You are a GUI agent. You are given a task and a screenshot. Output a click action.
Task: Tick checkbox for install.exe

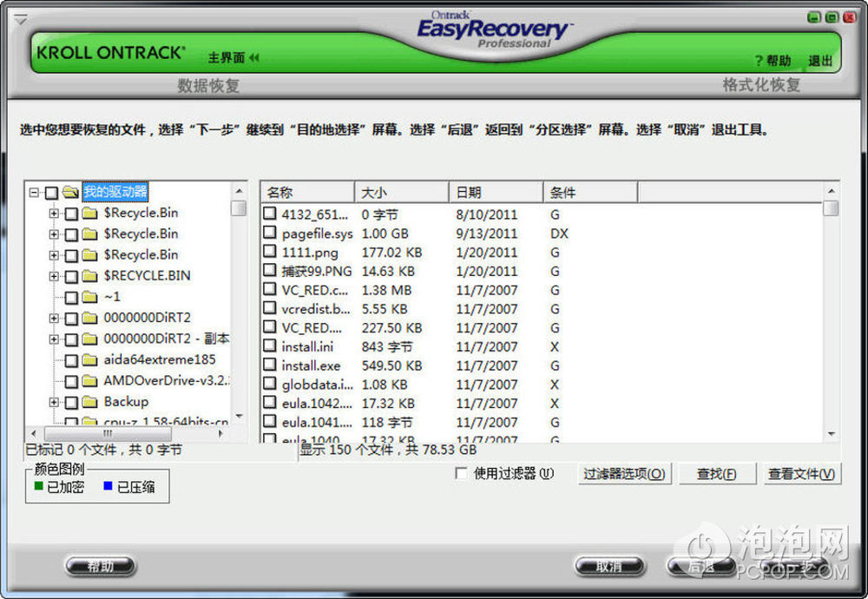point(270,365)
